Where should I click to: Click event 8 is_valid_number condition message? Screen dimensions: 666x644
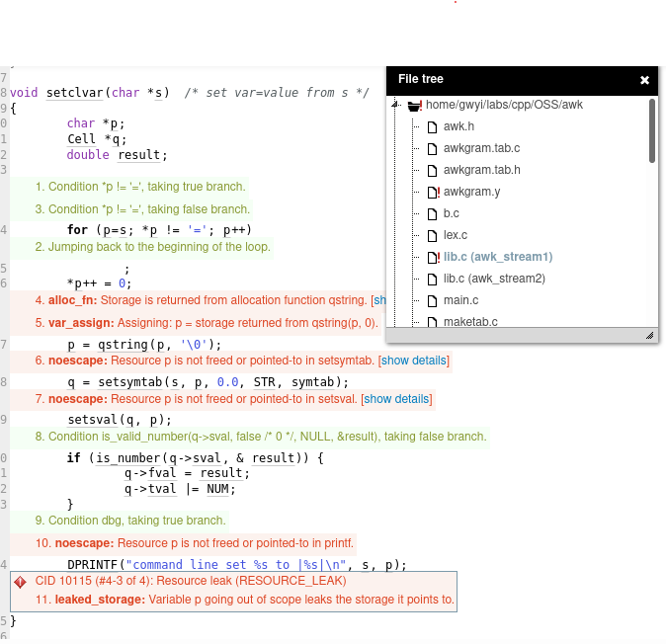(x=261, y=437)
